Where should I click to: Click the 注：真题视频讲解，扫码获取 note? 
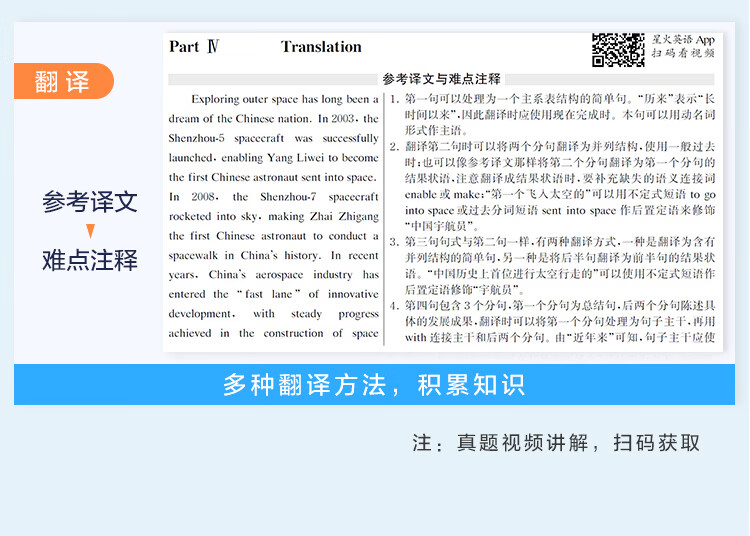556,443
